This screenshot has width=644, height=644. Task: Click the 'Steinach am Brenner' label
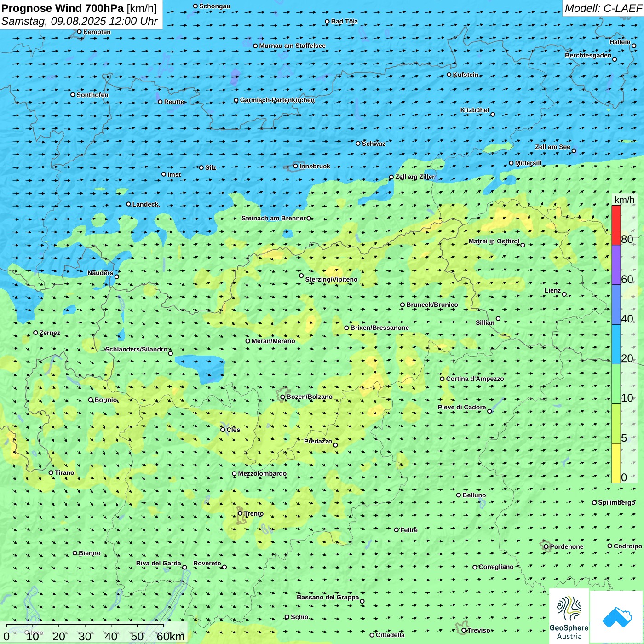click(274, 218)
